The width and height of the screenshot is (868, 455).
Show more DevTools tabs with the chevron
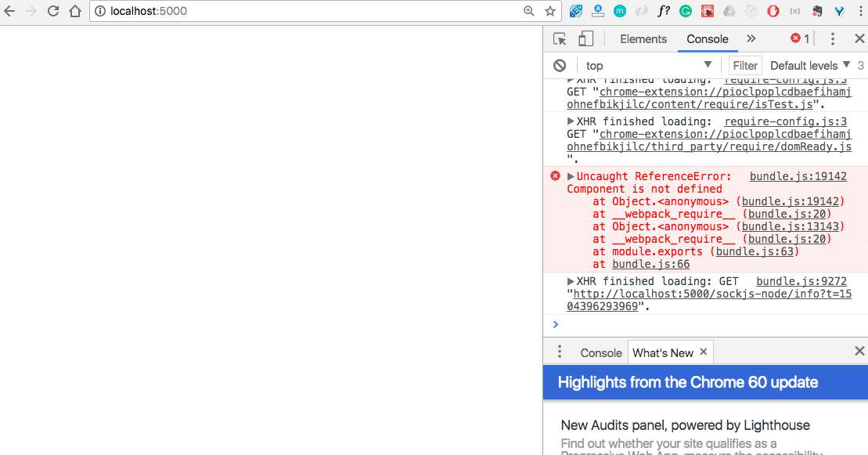click(751, 39)
